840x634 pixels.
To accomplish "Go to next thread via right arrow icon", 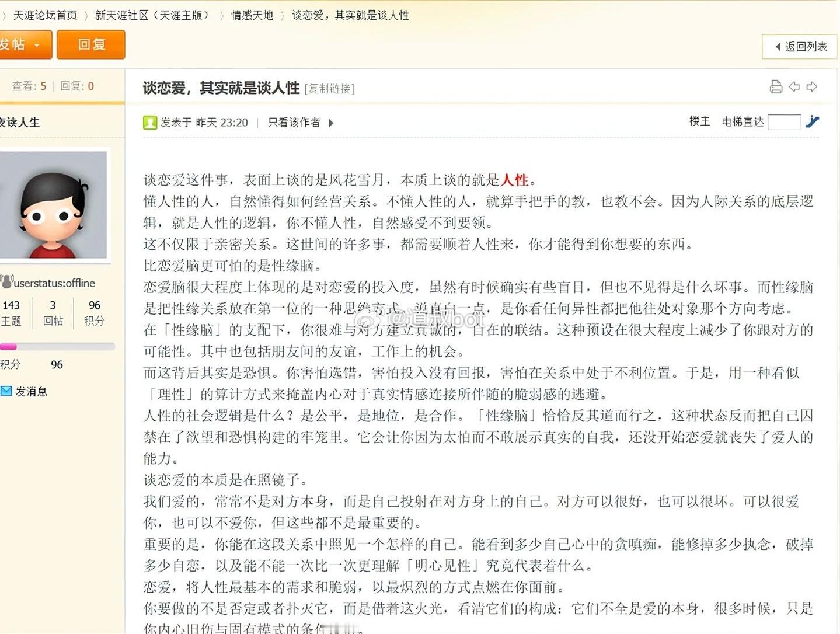I will [811, 87].
